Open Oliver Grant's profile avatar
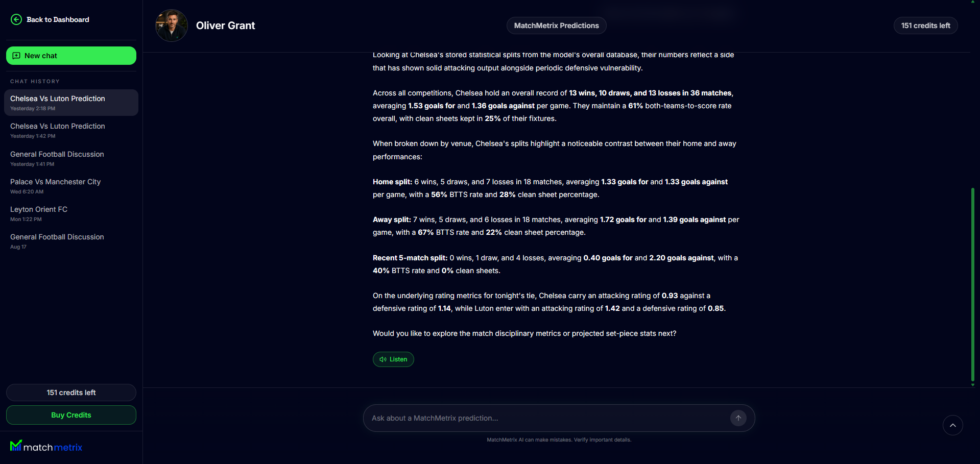The height and width of the screenshot is (464, 980). pyautogui.click(x=172, y=26)
